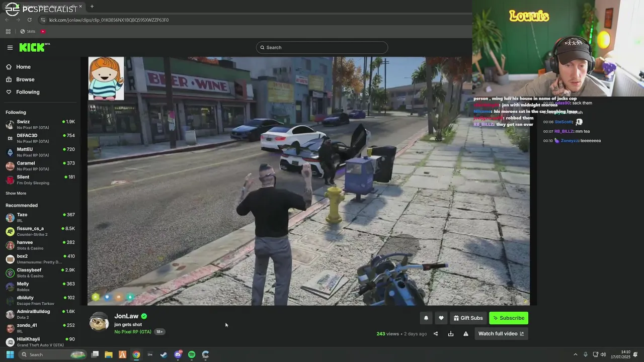Click the No Pixel RP (GTA) category link under JonLaw

tap(133, 332)
